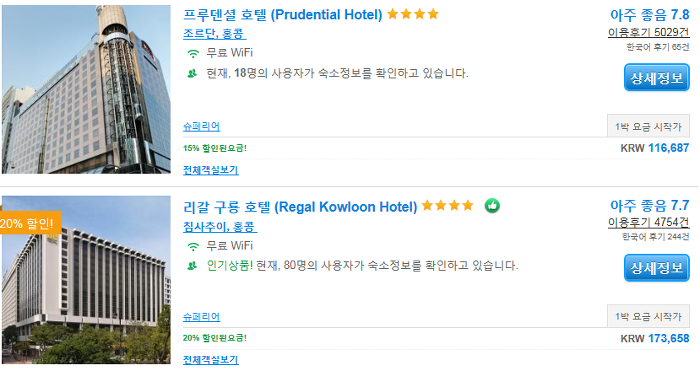Click the 조르단, 홍콩 location link
The width and height of the screenshot is (700, 371).
point(214,34)
